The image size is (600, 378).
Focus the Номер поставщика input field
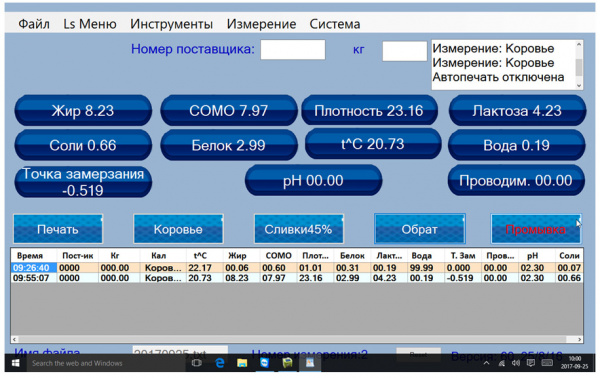[293, 50]
